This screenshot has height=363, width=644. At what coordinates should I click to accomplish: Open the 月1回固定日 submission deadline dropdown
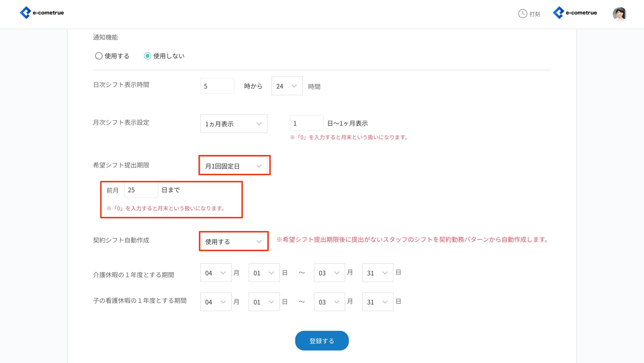coord(234,165)
